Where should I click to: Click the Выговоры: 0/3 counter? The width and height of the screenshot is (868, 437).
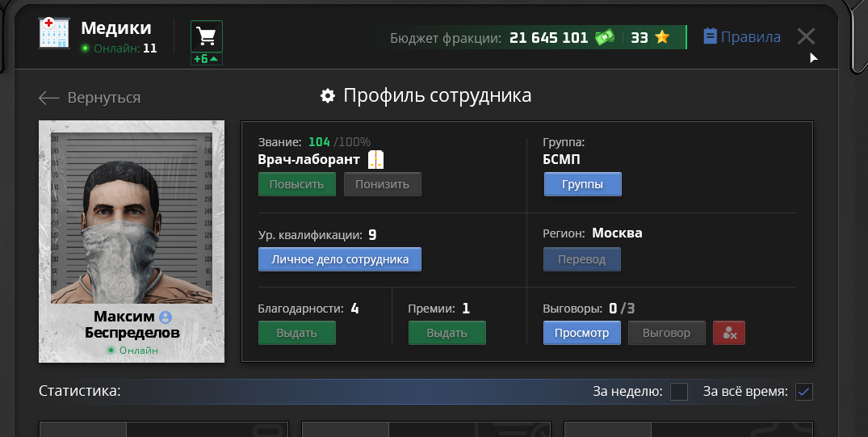(589, 309)
